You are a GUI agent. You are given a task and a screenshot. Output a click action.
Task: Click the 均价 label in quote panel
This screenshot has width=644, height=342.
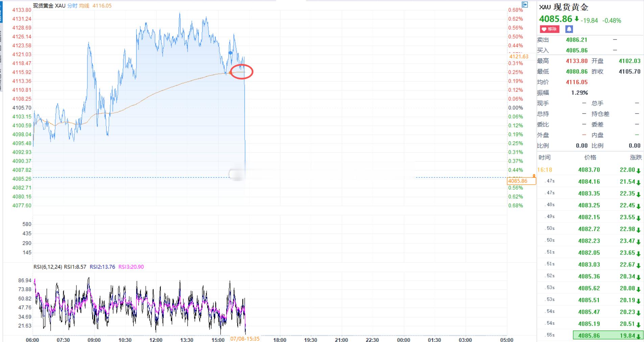coord(543,82)
